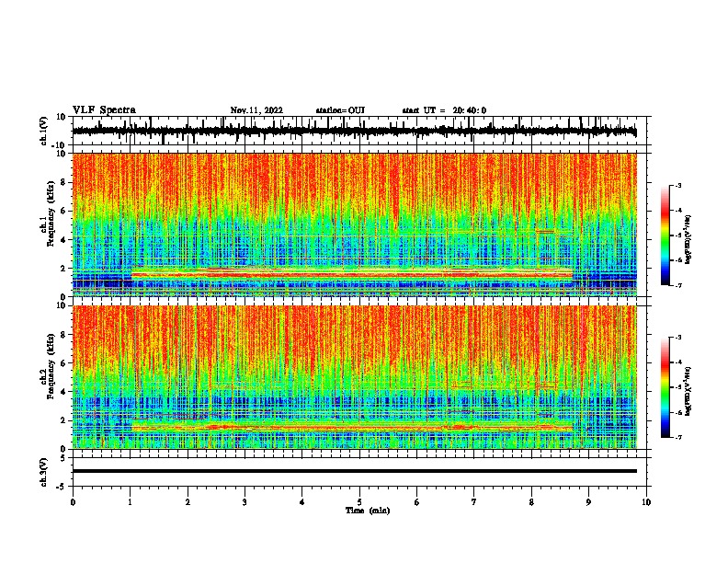Click time axis tick label "10"

point(646,502)
